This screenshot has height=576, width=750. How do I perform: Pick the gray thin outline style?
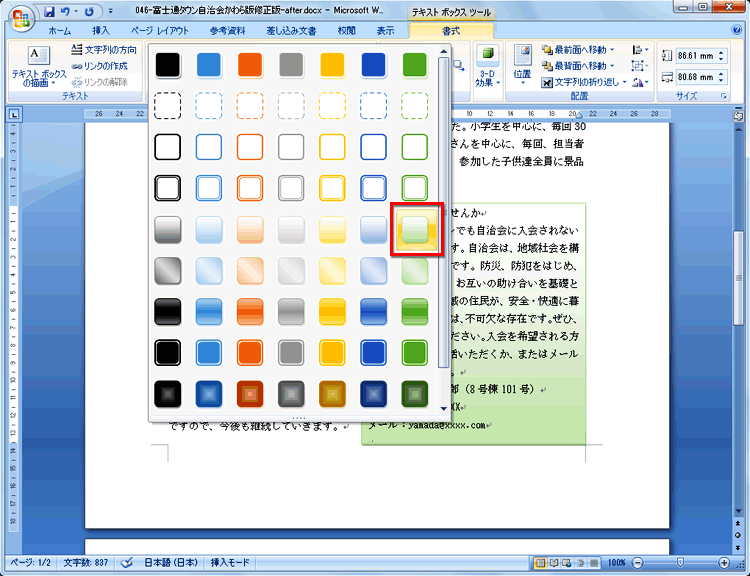coord(291,147)
